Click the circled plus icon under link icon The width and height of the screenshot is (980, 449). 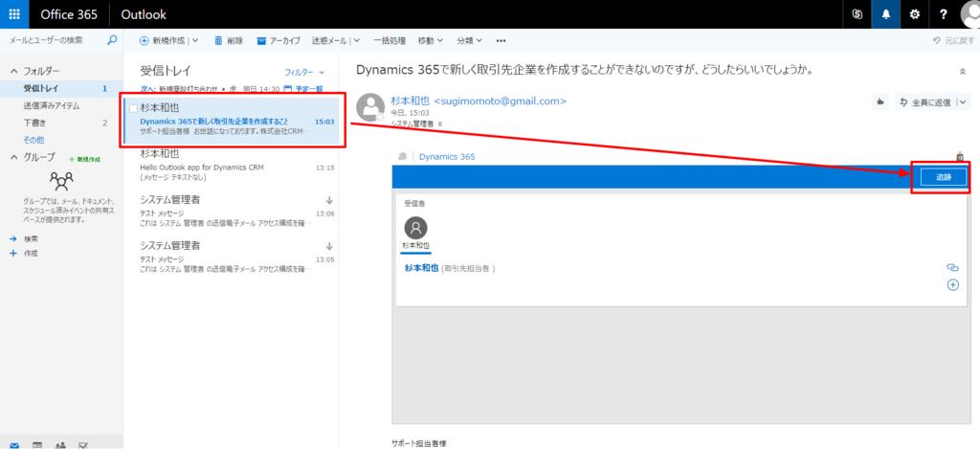pyautogui.click(x=953, y=284)
